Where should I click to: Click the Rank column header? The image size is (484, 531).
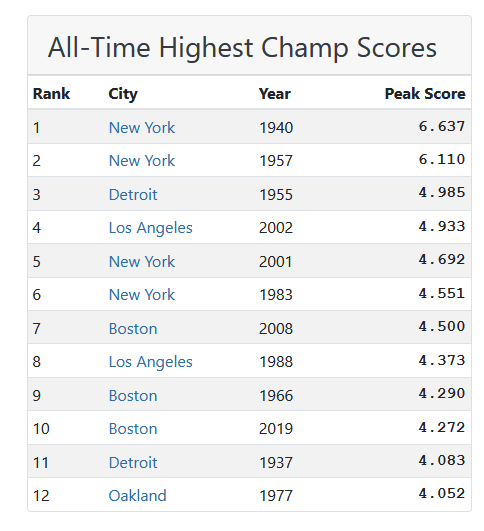pos(51,93)
